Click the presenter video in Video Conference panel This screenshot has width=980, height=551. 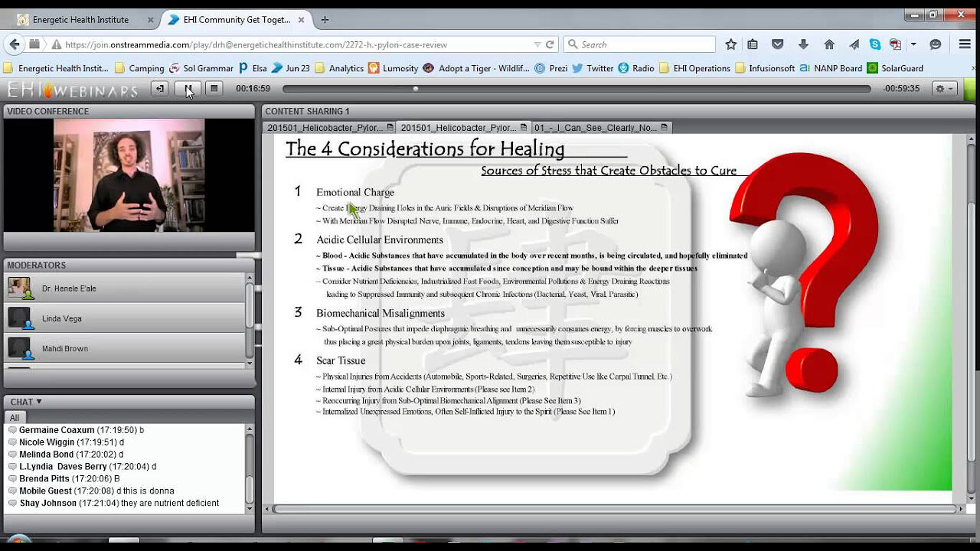coord(129,175)
